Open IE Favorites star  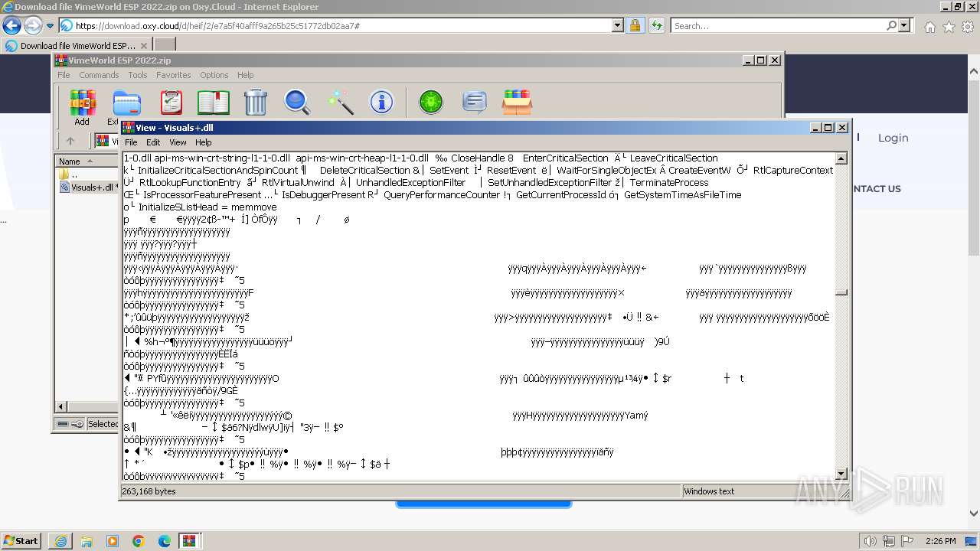point(949,27)
